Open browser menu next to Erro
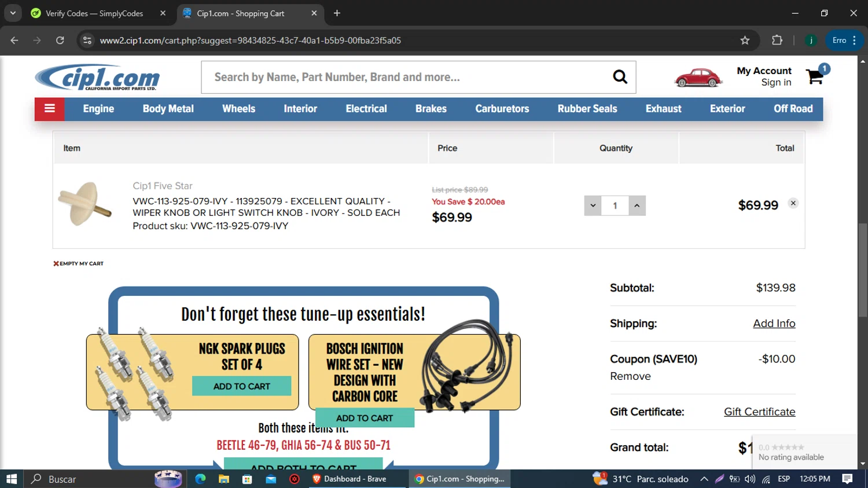The height and width of the screenshot is (488, 868). tap(855, 41)
